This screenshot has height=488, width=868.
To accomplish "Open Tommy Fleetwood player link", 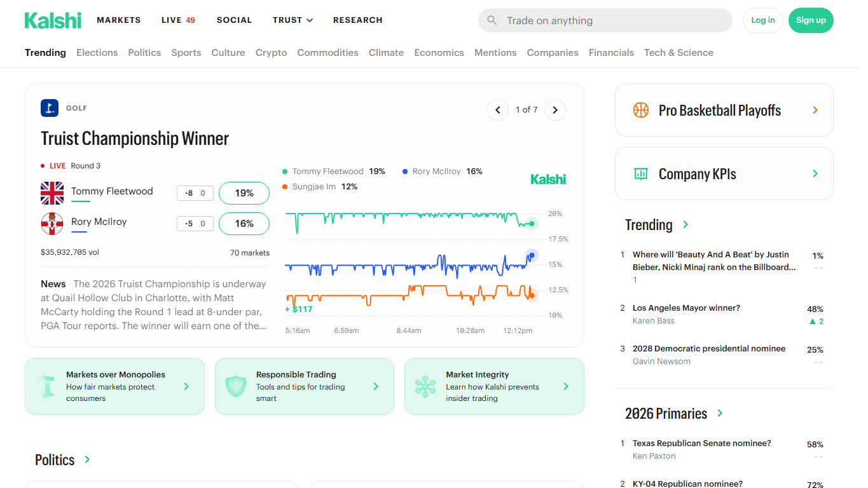I will 112,191.
